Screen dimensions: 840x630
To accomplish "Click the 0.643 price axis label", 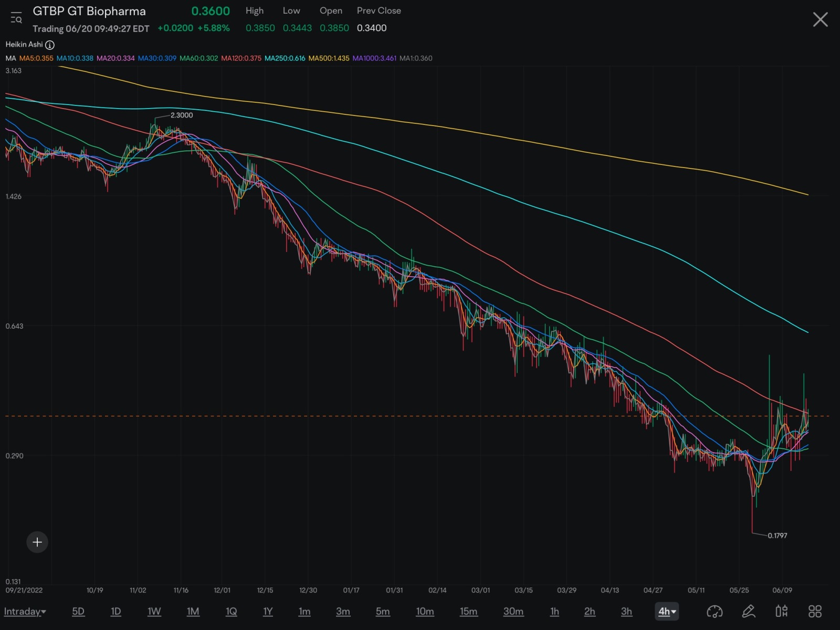I will point(14,326).
